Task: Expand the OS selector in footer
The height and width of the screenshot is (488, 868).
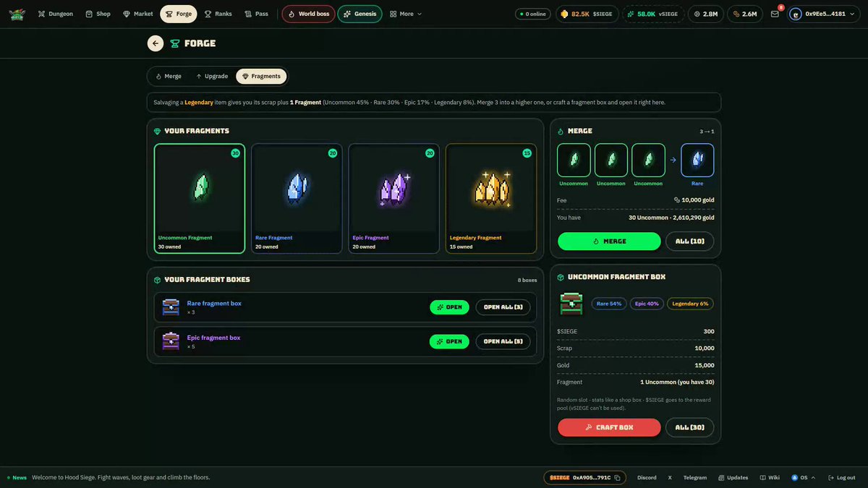Action: coord(804,478)
